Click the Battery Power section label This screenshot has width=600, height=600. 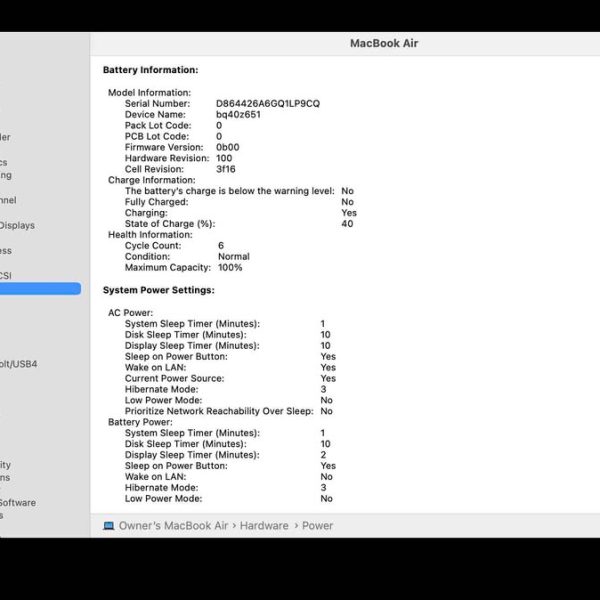coord(140,422)
